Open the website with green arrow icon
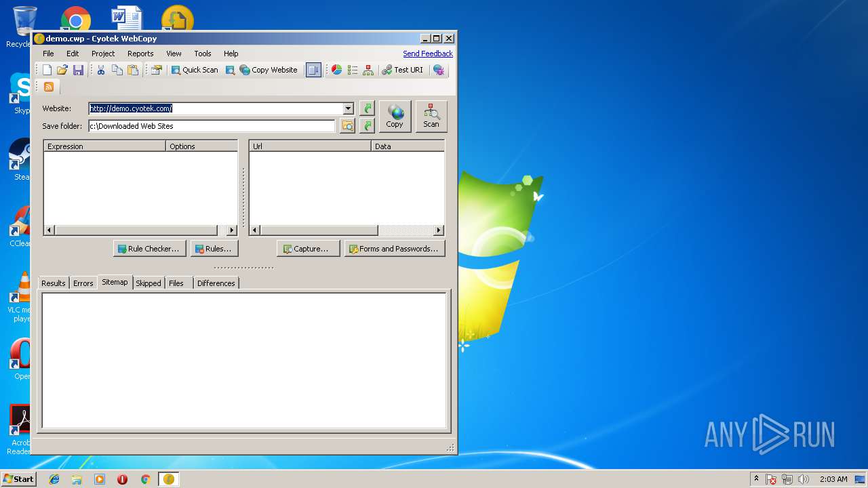Viewport: 868px width, 488px height. pyautogui.click(x=367, y=108)
